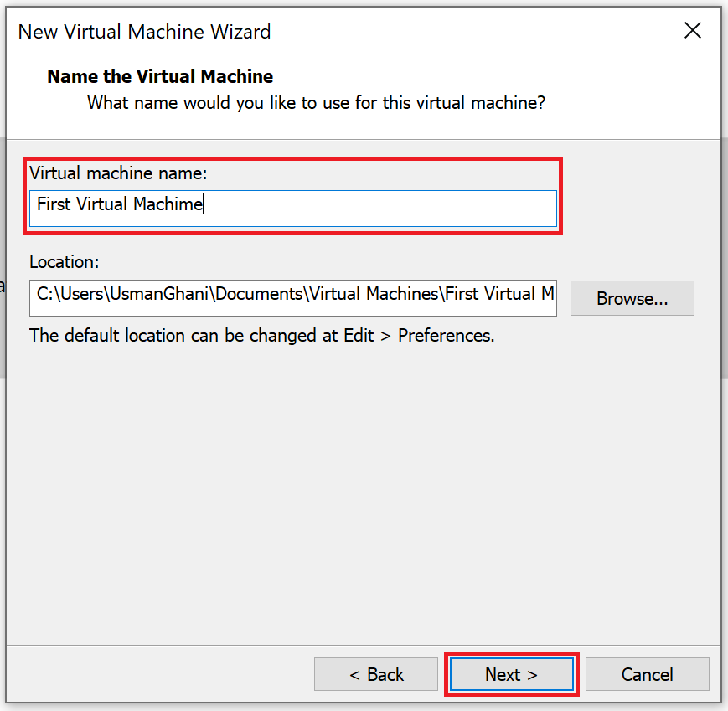Viewport: 728px width, 711px height.
Task: Click the wizard subtitle question text
Action: (x=314, y=102)
